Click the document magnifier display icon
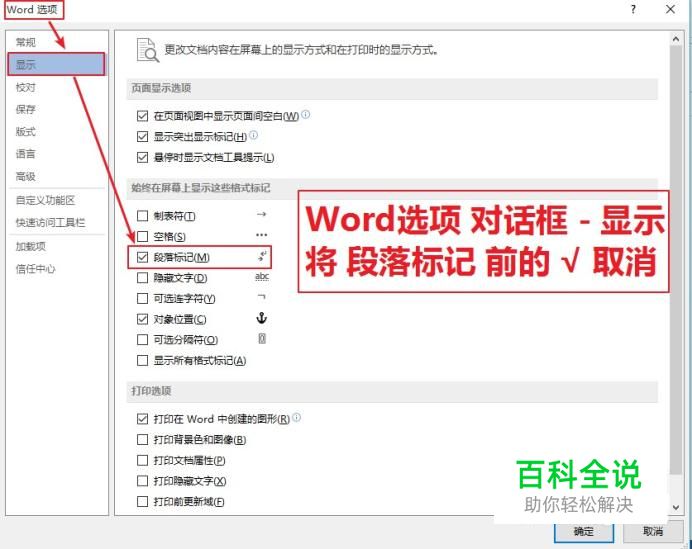The width and height of the screenshot is (692, 549). point(148,50)
